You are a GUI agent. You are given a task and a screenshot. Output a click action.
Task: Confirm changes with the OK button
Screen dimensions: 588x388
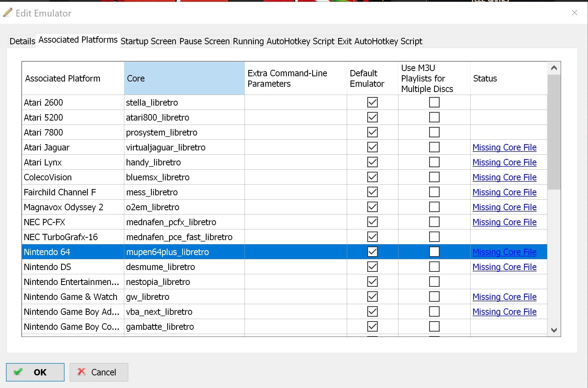pyautogui.click(x=35, y=372)
